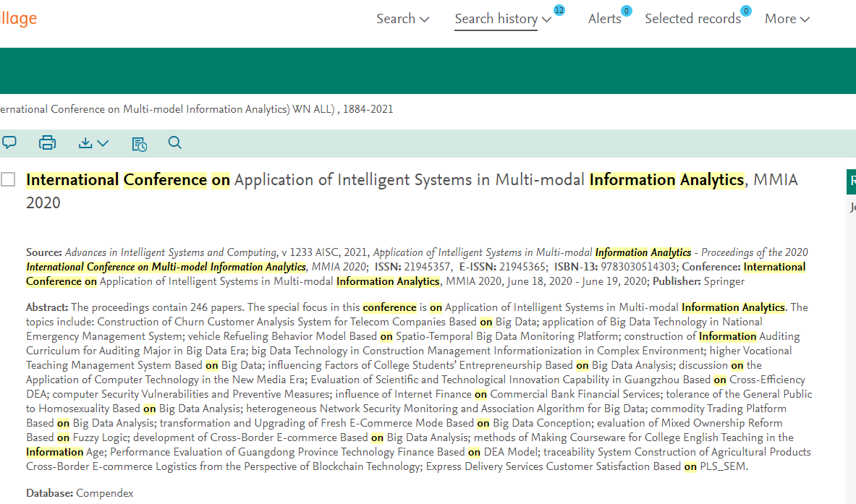Click the Search history count badge

pyautogui.click(x=559, y=10)
